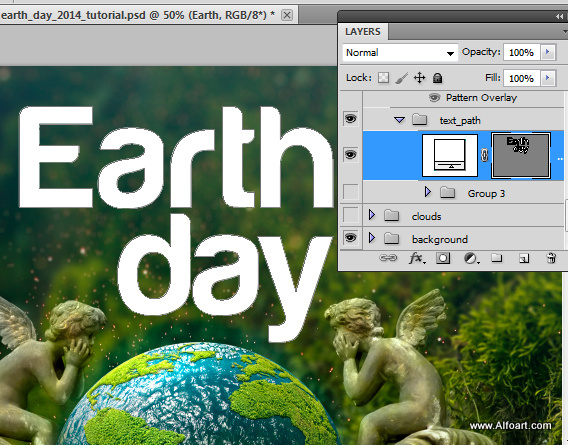
Task: Click the Group 3 folder icon
Action: click(447, 192)
